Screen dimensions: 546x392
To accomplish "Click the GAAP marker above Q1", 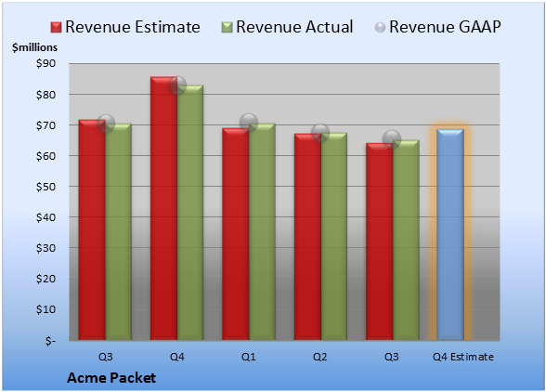I will point(249,123).
